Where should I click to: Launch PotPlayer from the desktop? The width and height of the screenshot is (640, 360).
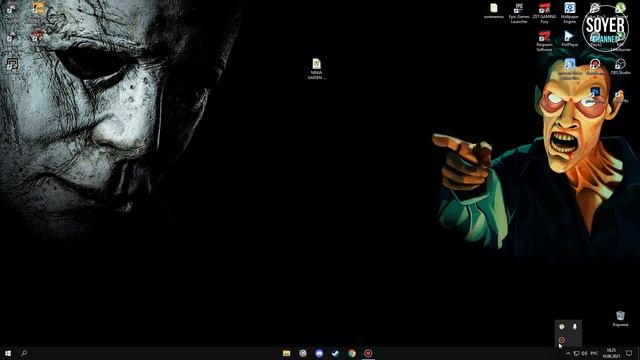tap(570, 39)
